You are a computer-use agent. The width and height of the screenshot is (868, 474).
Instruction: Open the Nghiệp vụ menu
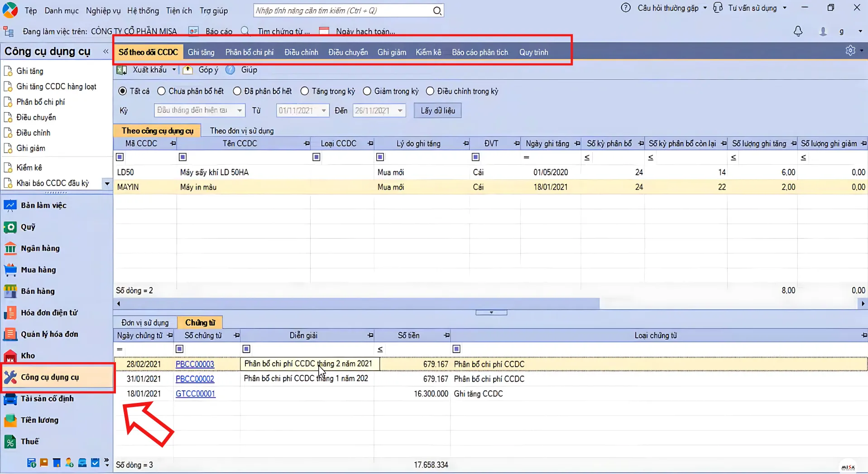coord(103,10)
